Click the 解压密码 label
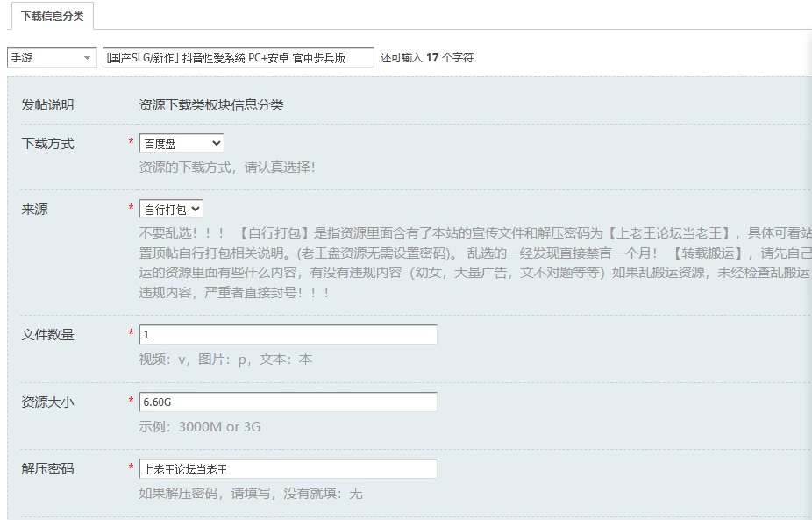 [47, 469]
